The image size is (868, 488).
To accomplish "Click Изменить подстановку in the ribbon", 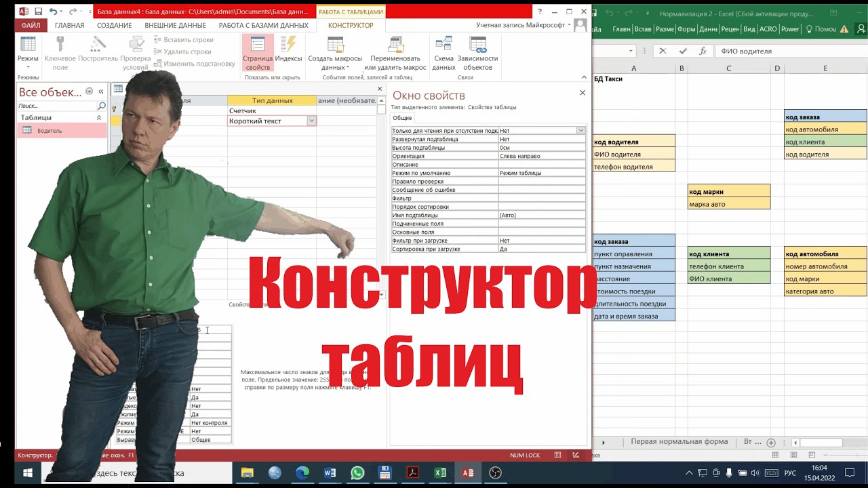I will (x=193, y=64).
